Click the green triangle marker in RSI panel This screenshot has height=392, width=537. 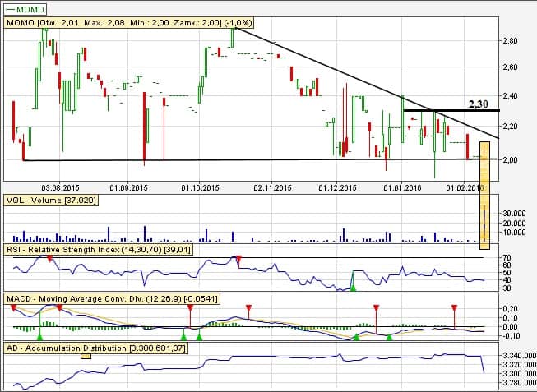point(353,287)
